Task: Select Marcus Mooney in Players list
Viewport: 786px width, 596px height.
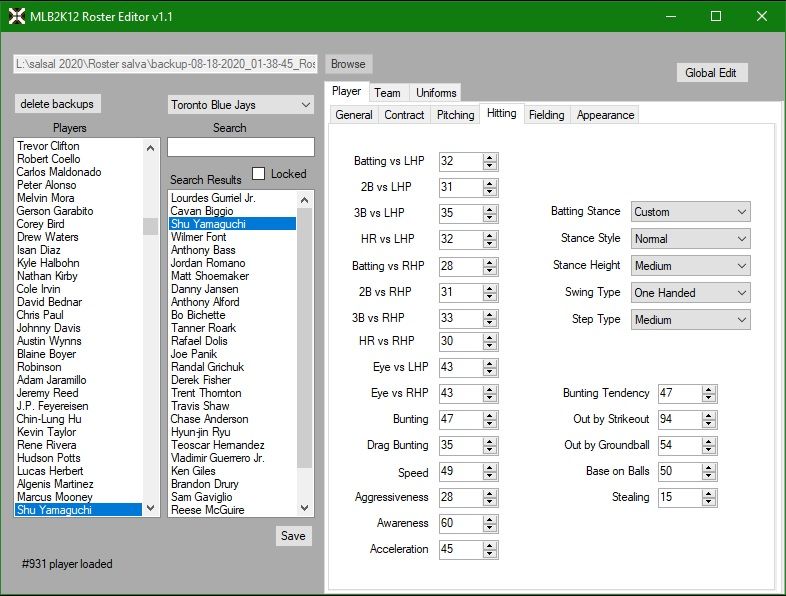Action: click(x=78, y=497)
